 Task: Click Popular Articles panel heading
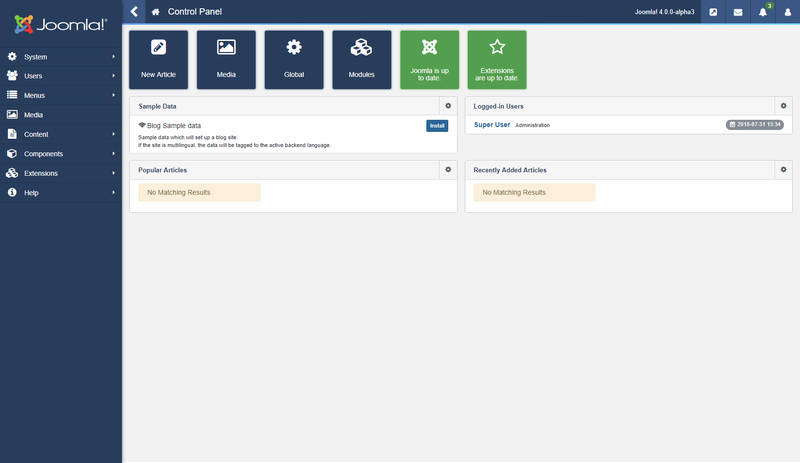pyautogui.click(x=162, y=170)
